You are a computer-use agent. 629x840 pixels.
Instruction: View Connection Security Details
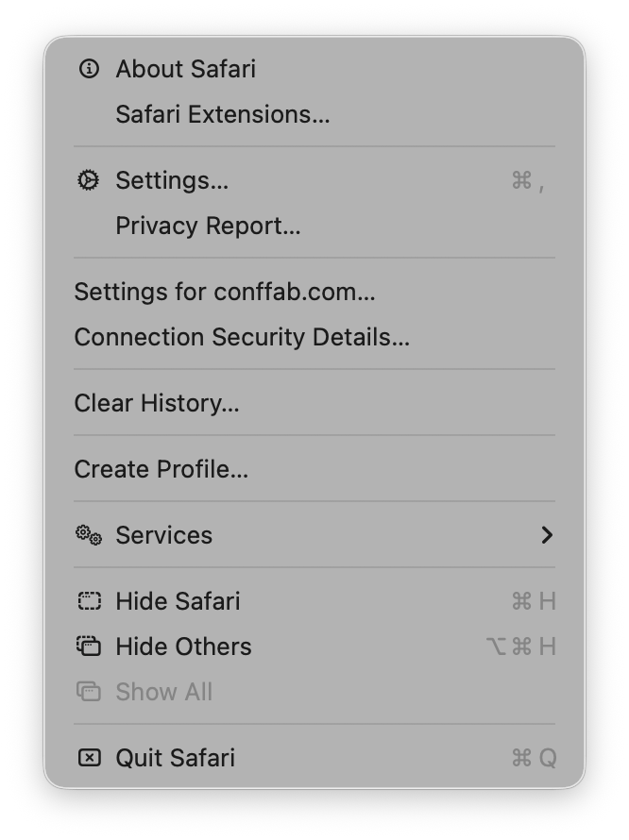pyautogui.click(x=243, y=337)
